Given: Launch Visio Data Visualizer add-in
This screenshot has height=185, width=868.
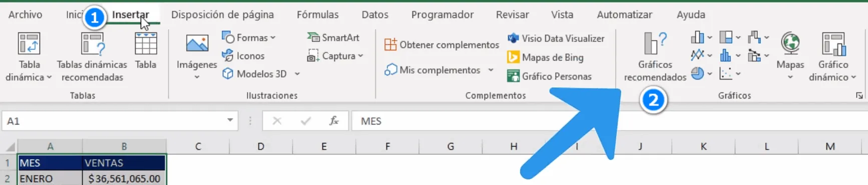Looking at the screenshot, I should pos(556,38).
